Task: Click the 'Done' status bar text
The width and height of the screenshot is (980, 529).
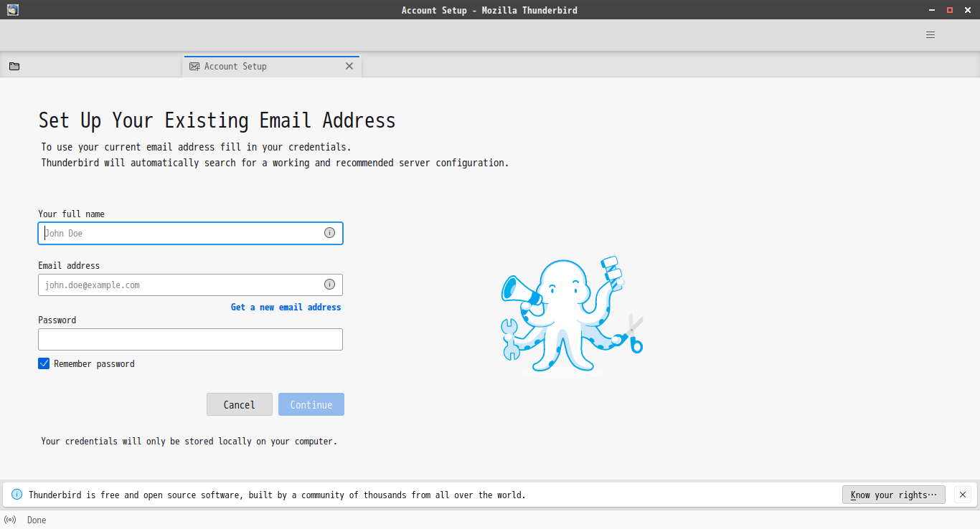Action: [37, 520]
